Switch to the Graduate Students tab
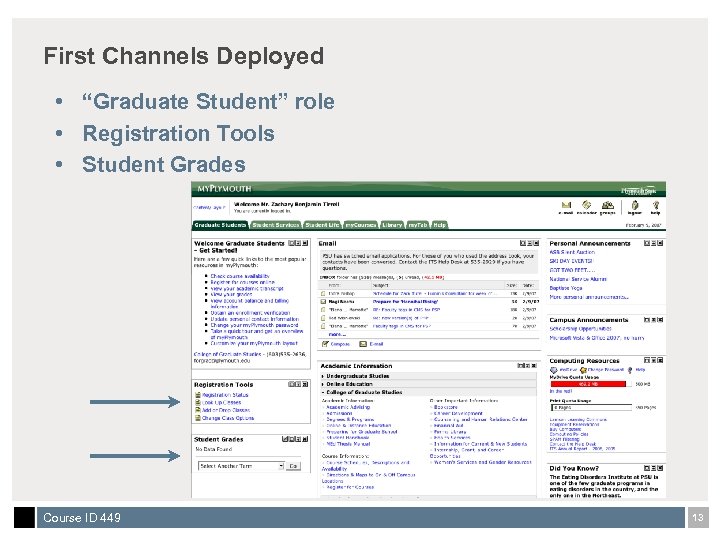720x540 pixels. [x=220, y=225]
